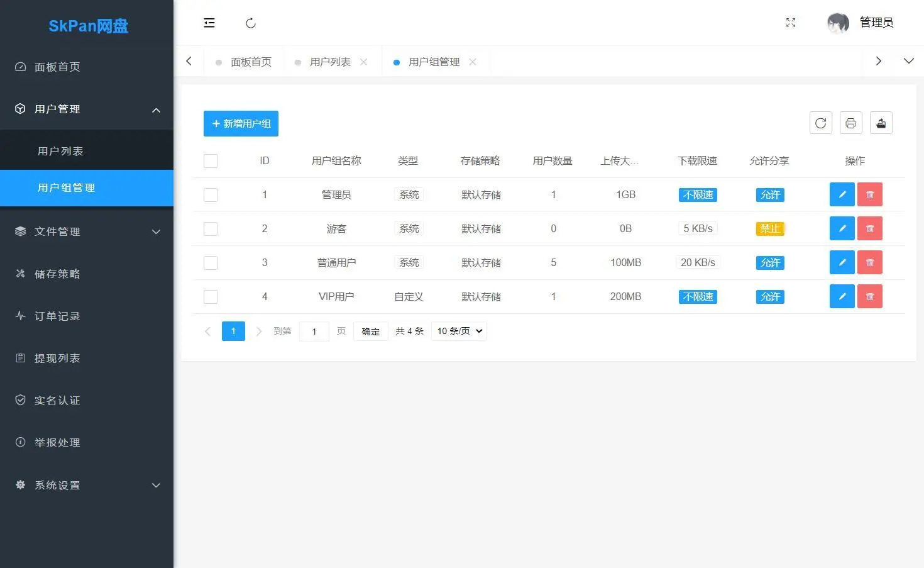Expand the 文件管理 sidebar menu

point(87,231)
